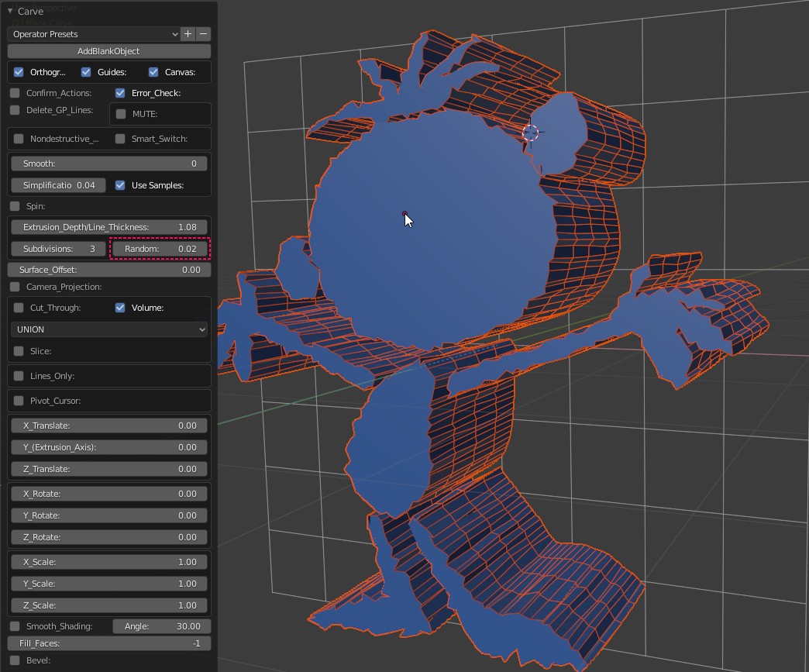Enable the Cut_Through option
Screen dimensions: 809x672
19,308
